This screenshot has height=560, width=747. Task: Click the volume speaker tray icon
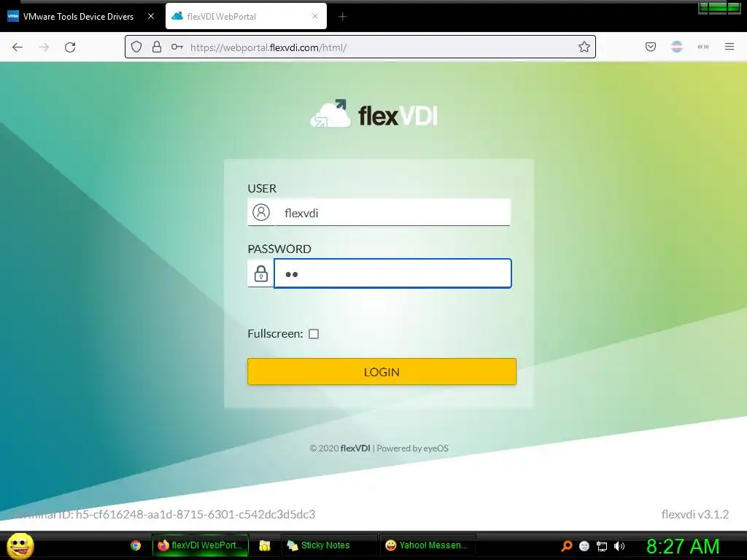(619, 546)
